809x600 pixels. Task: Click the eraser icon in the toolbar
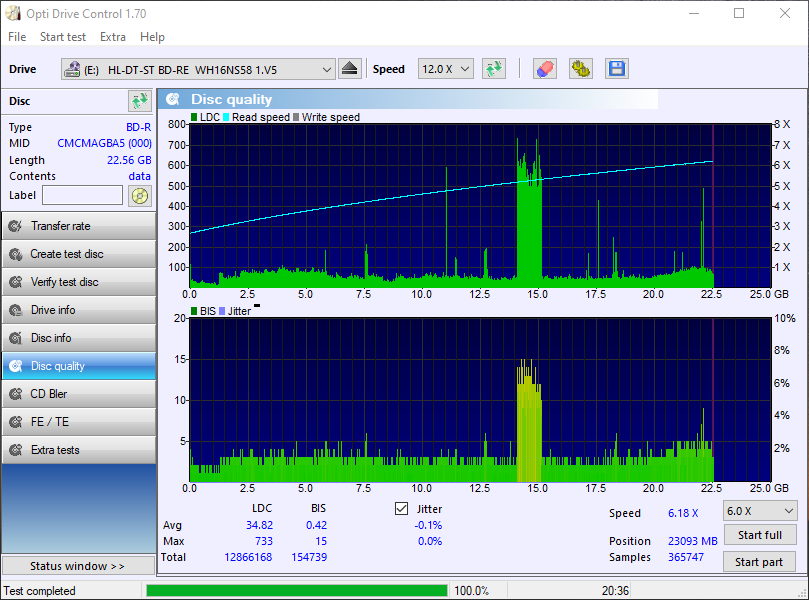tap(545, 69)
